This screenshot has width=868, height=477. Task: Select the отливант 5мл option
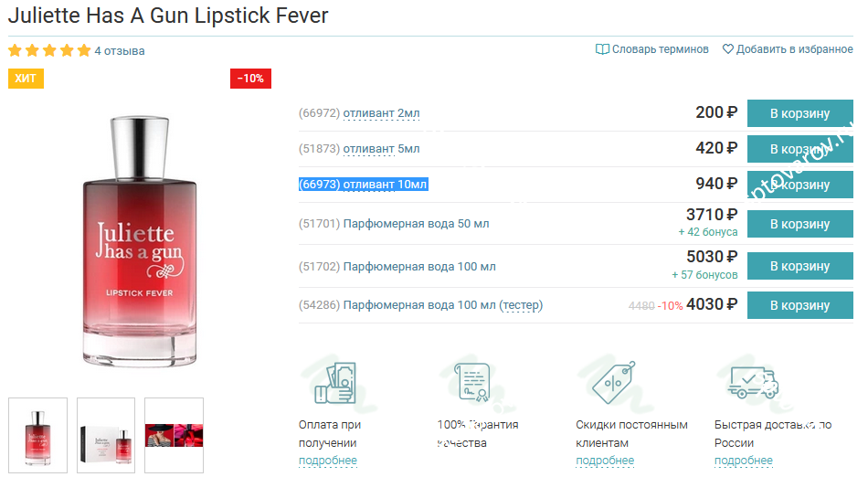tap(381, 149)
